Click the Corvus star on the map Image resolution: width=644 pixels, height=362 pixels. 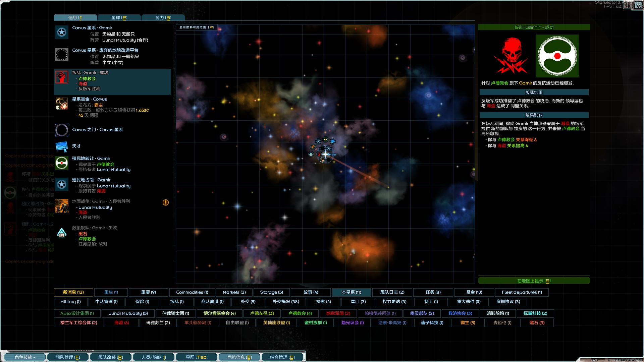click(x=325, y=154)
